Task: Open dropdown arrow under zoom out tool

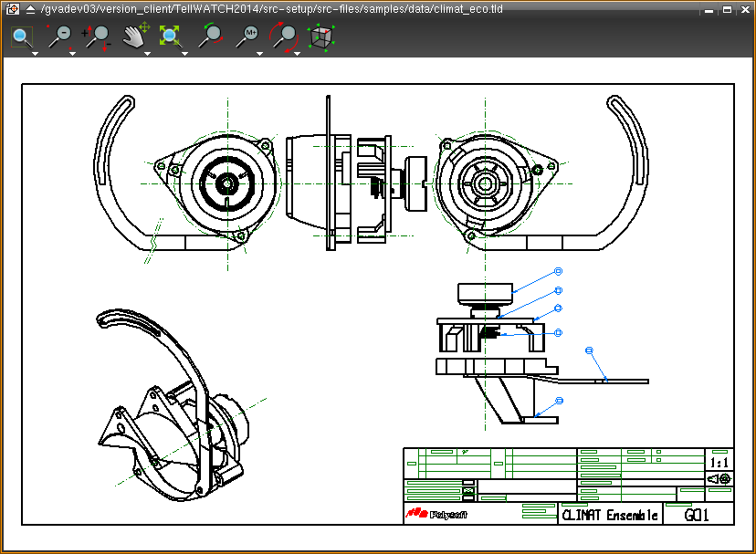Action: coord(72,54)
